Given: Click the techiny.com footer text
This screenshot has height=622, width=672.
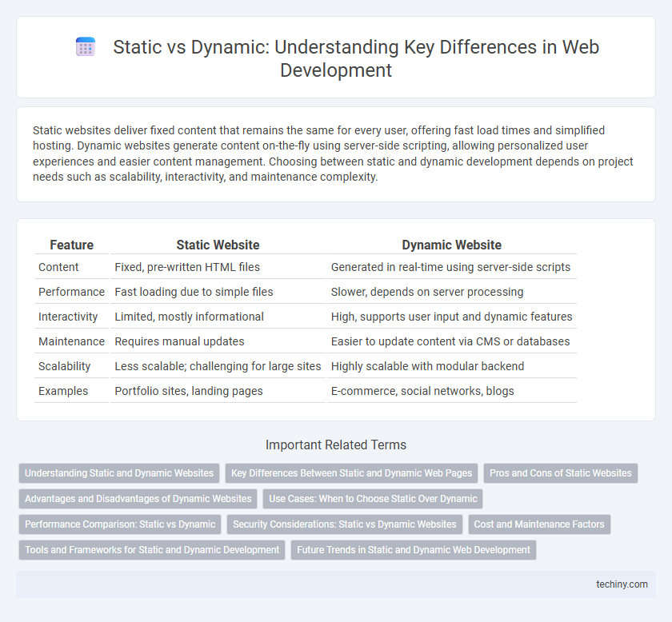Looking at the screenshot, I should 622,584.
